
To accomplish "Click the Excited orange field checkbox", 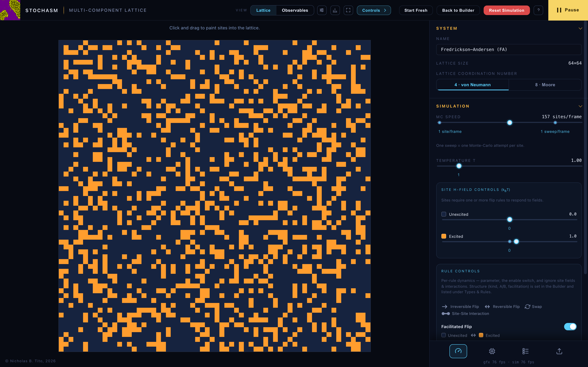I will 444,236.
